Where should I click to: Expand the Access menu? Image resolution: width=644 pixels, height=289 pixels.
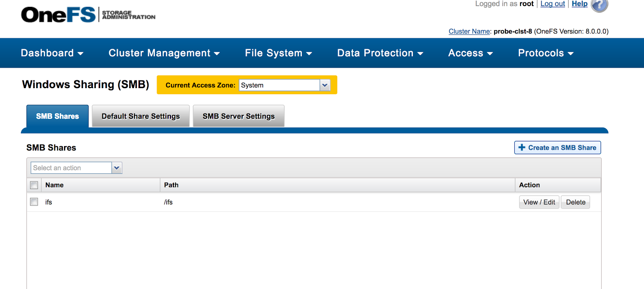coord(471,53)
